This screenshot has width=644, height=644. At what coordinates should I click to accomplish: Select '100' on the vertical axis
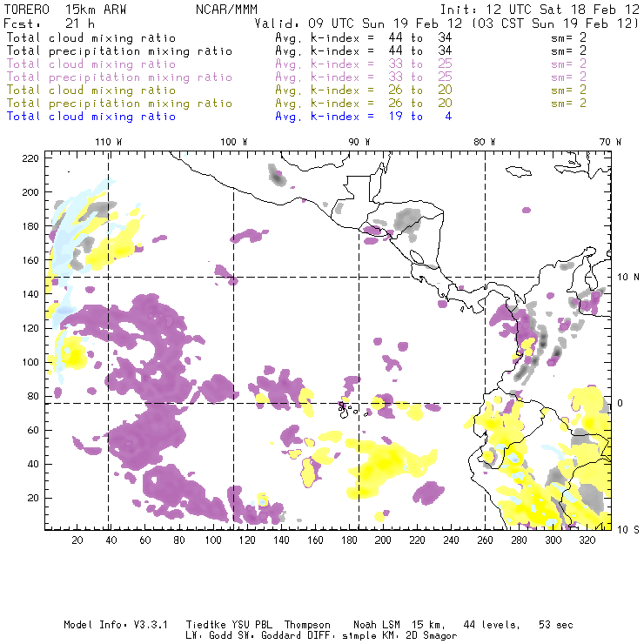(x=30, y=362)
